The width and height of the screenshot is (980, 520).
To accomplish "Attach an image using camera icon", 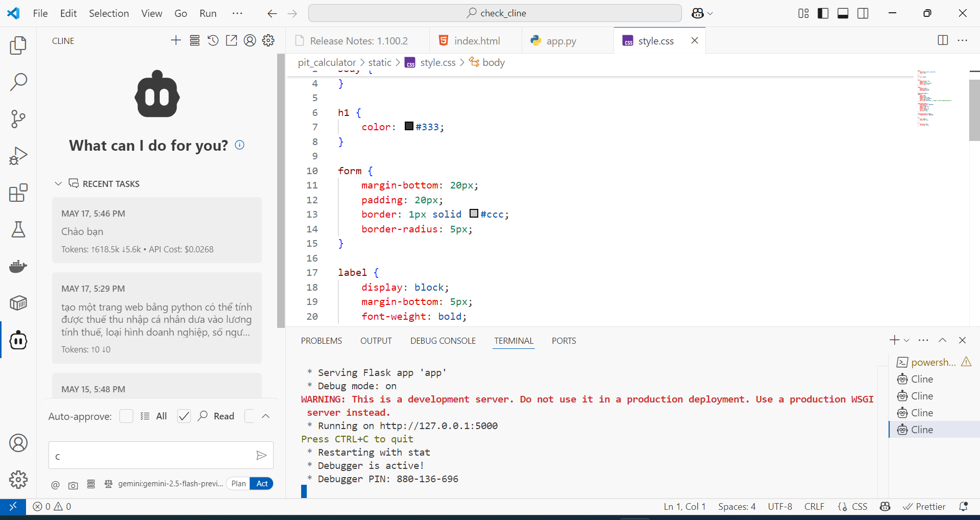I will [73, 485].
